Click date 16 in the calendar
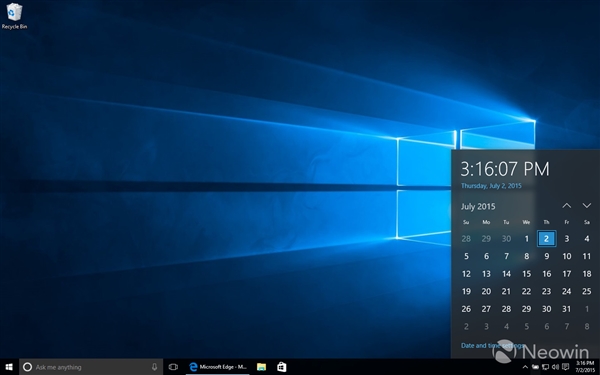Image resolution: width=600 pixels, height=375 pixels. (546, 274)
